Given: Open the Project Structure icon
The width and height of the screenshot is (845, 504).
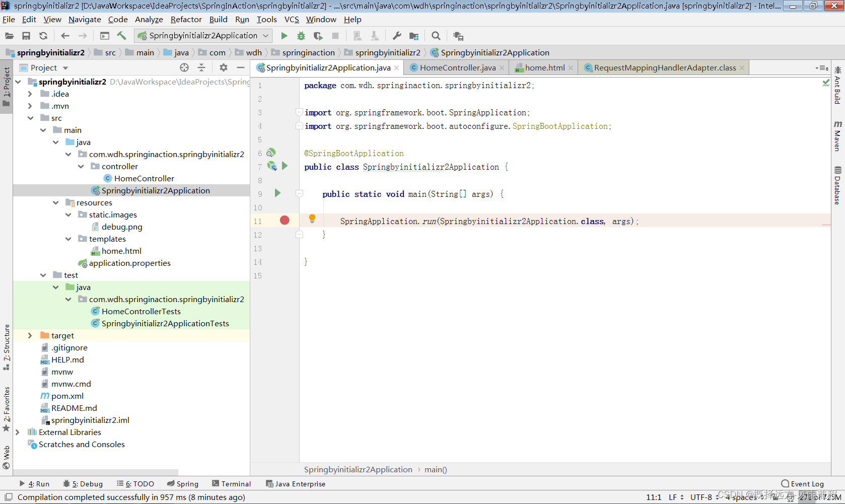Looking at the screenshot, I should pyautogui.click(x=414, y=36).
